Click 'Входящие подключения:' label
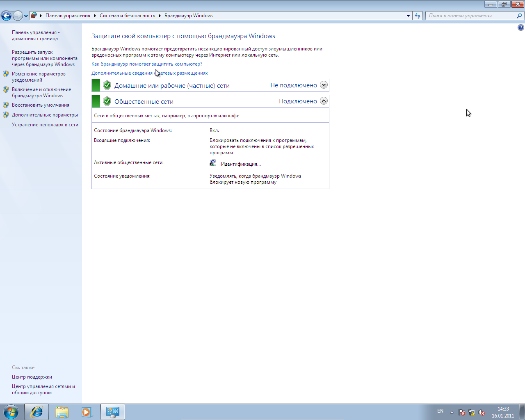 point(122,140)
